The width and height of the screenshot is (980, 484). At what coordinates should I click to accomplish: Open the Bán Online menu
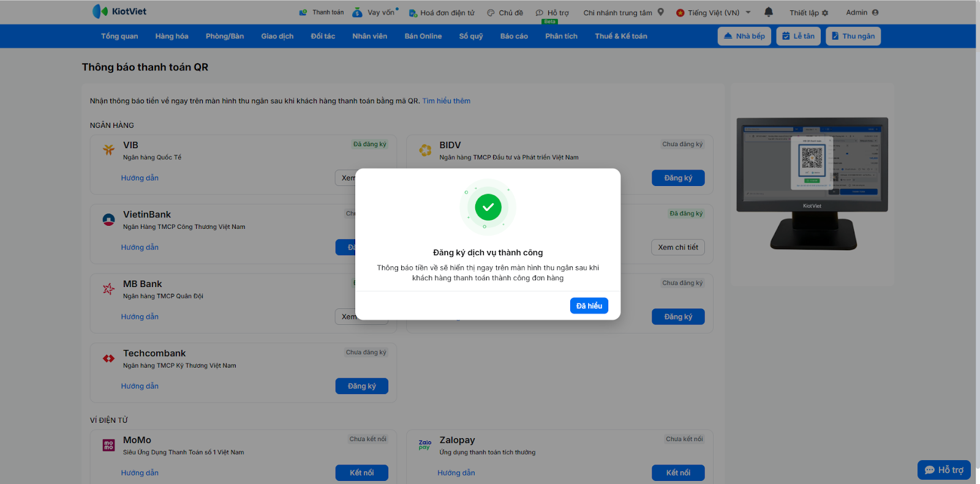pos(423,36)
